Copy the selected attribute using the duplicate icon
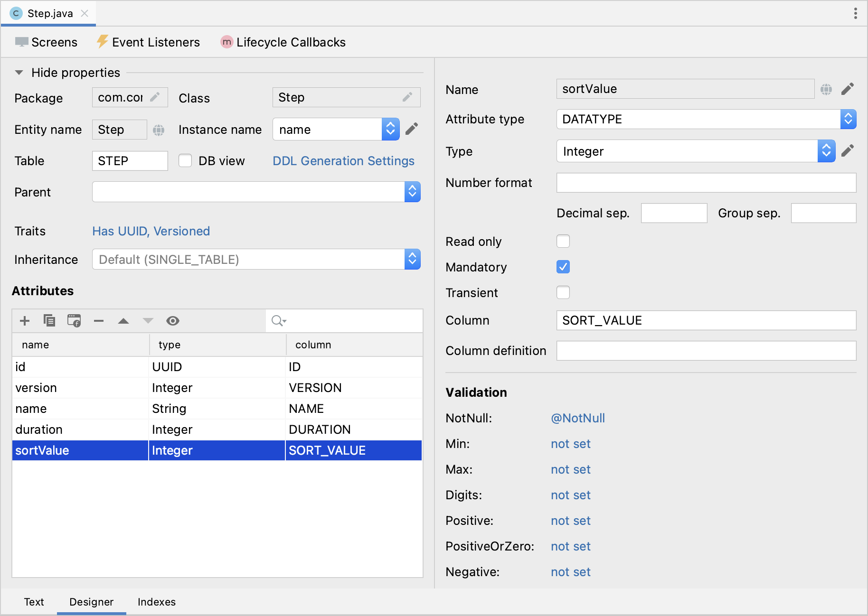This screenshot has width=868, height=616. pyautogui.click(x=49, y=321)
